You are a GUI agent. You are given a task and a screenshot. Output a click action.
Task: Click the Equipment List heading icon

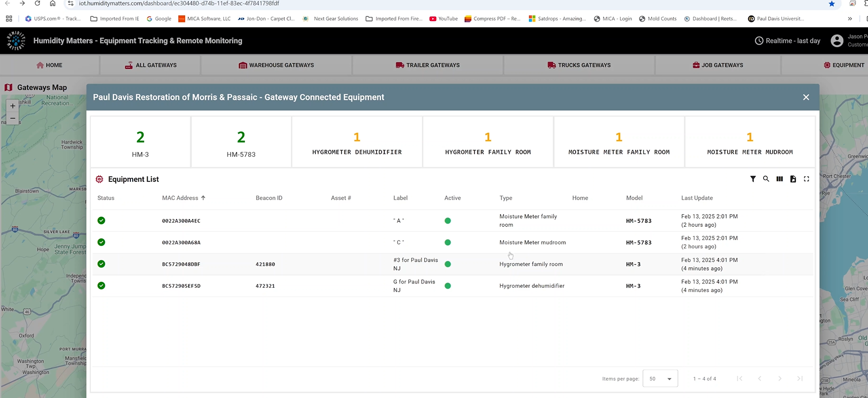tap(99, 179)
